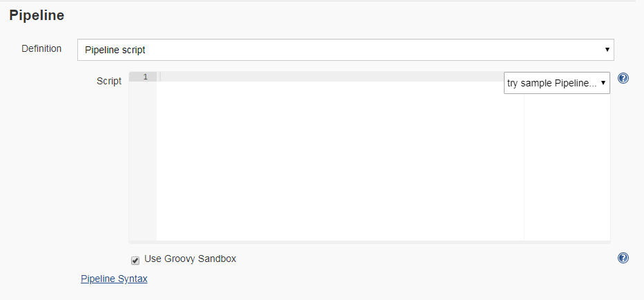644x300 pixels.
Task: Toggle the Use Groovy Sandbox checkbox
Action: 135,260
